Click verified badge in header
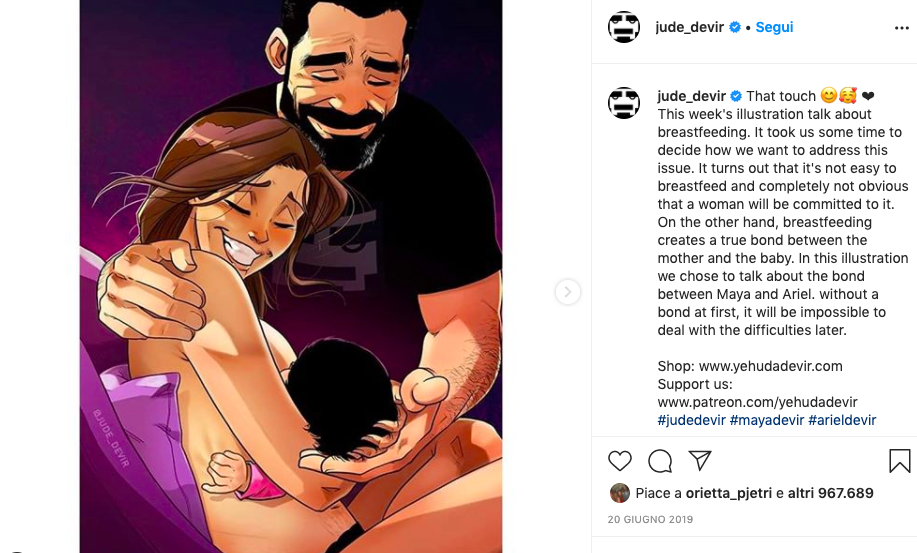917x553 pixels. pos(735,27)
